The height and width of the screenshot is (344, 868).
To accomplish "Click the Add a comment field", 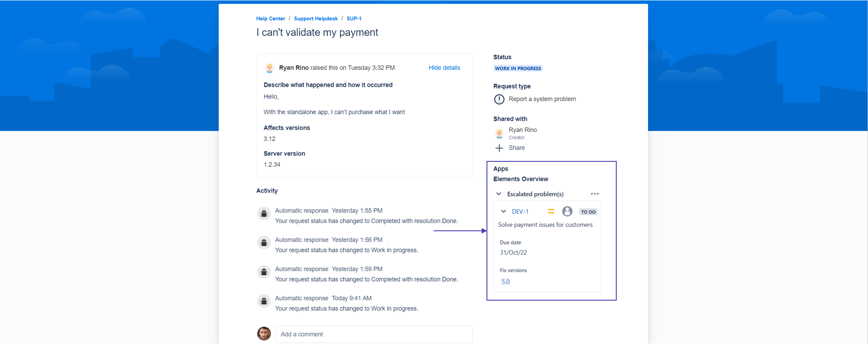I will tap(373, 334).
